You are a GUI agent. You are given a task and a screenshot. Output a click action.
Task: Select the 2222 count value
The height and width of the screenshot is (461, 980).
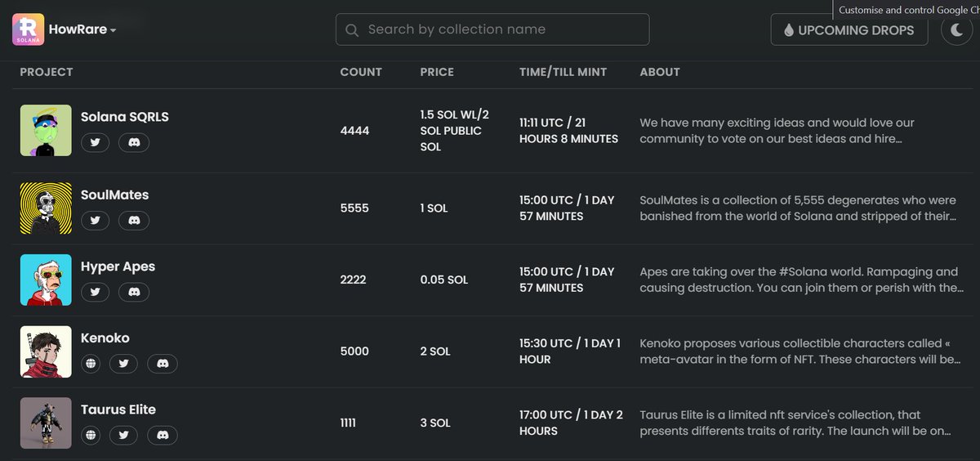coord(354,280)
